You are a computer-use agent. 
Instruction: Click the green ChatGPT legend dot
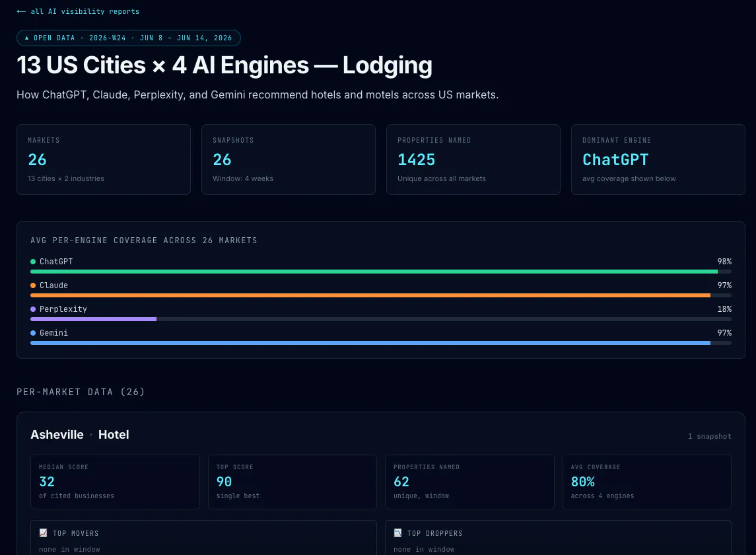coord(33,262)
